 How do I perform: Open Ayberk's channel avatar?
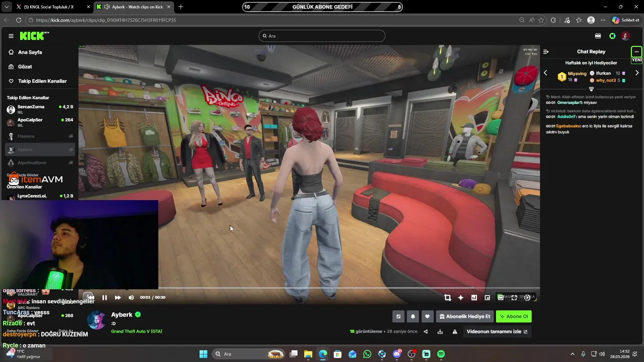[97, 320]
